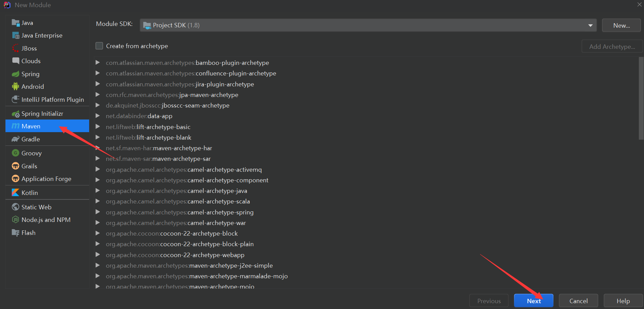Expand the camel-archetype-spring entry
This screenshot has width=644, height=309.
[x=98, y=212]
